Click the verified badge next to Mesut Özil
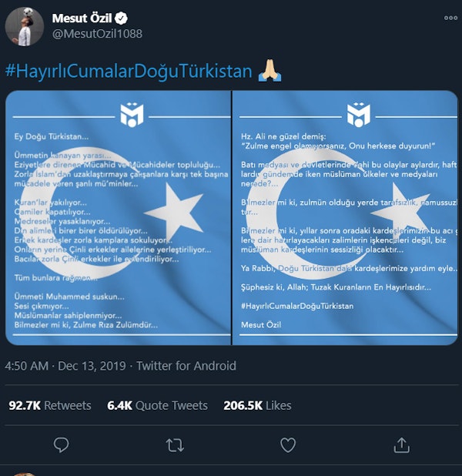This screenshot has height=476, width=462. coord(121,18)
